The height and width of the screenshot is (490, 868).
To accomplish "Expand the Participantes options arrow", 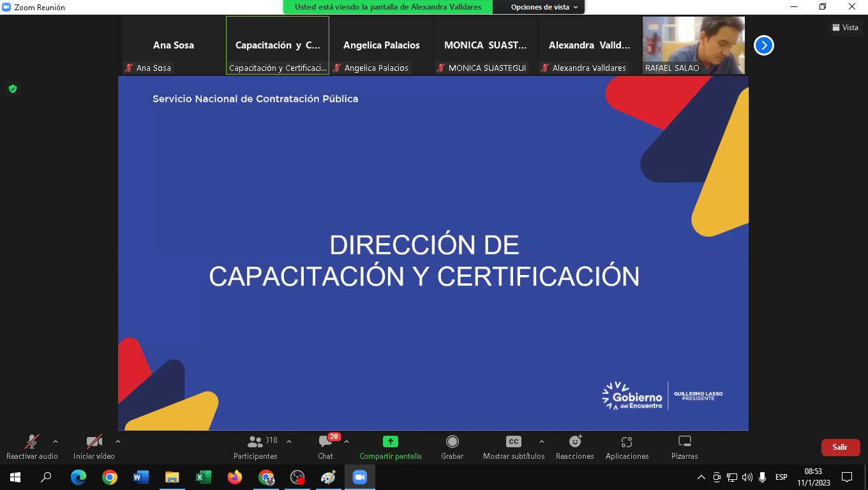I will (289, 442).
